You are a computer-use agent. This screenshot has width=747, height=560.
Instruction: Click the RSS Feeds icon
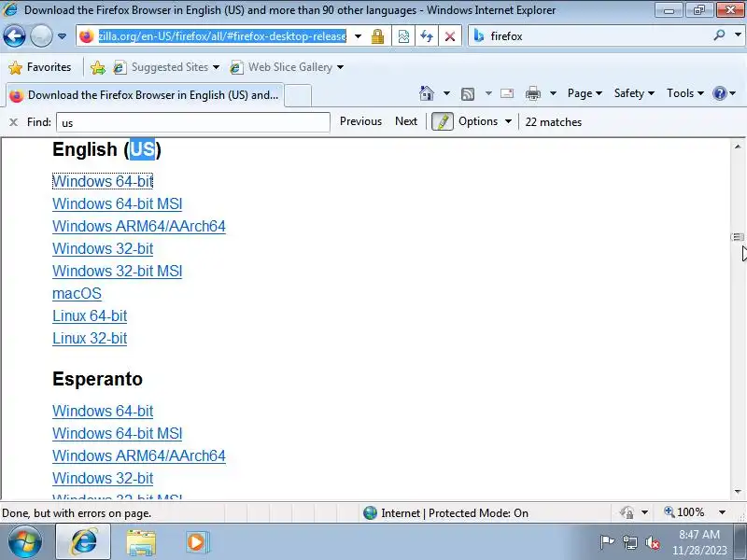[468, 94]
